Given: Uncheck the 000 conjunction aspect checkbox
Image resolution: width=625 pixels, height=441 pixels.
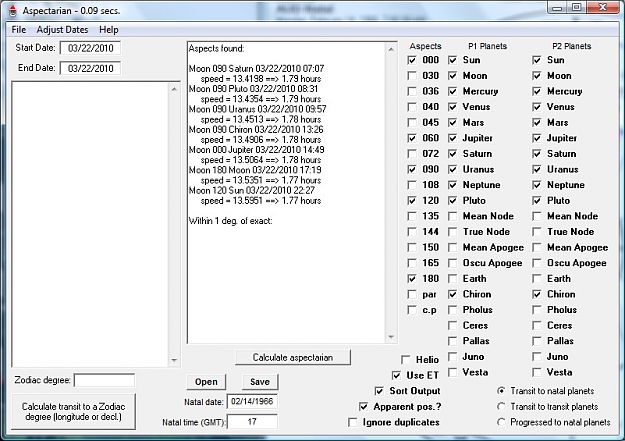Looking at the screenshot, I should point(412,60).
